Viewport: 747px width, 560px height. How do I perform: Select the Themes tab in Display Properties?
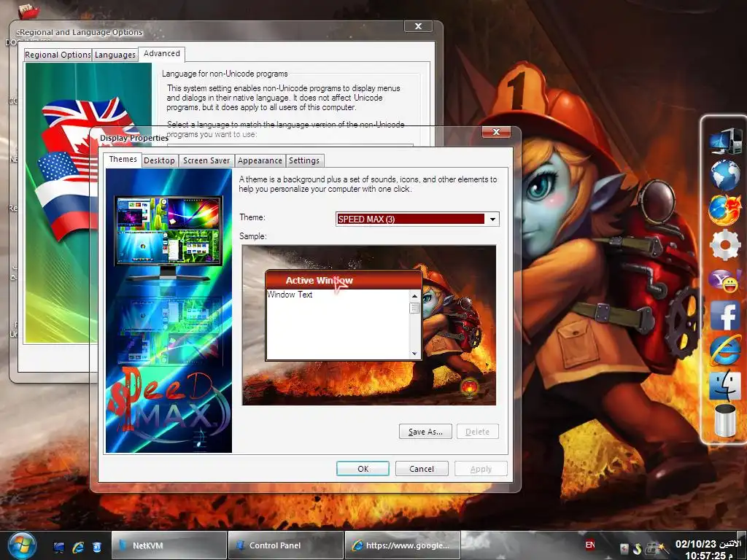coord(123,159)
